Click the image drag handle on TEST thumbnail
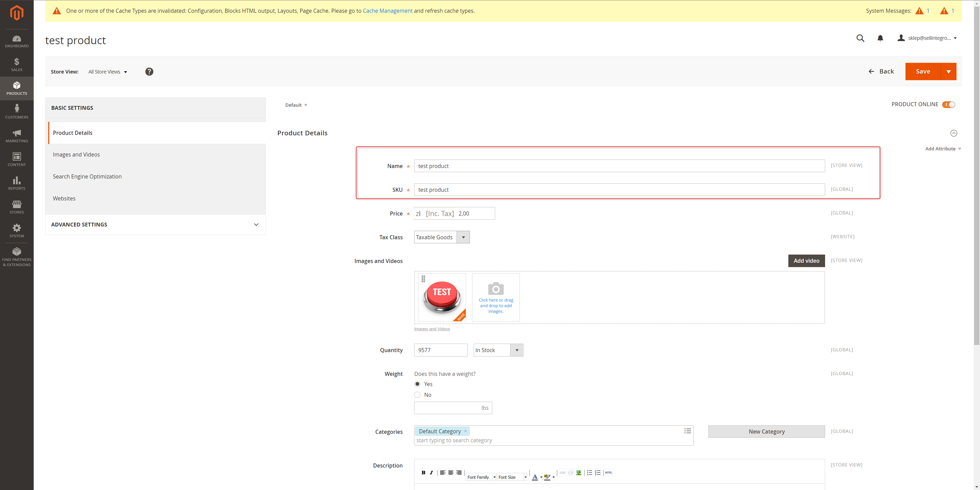 click(423, 279)
